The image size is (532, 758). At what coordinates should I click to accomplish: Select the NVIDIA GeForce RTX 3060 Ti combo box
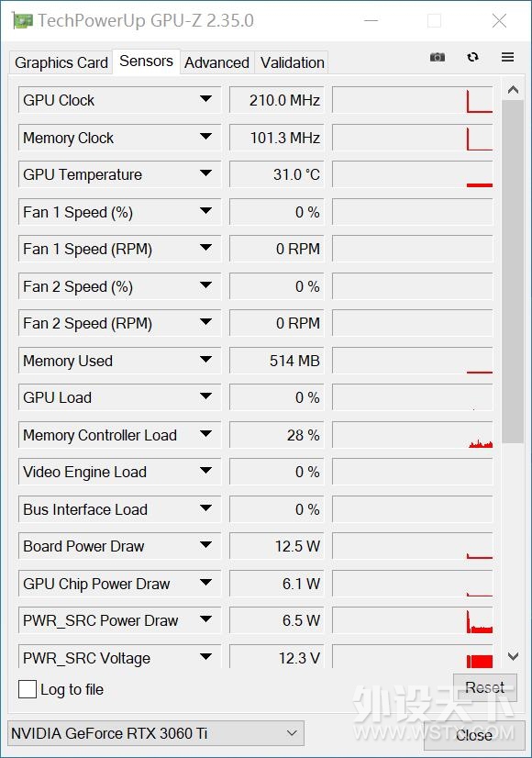click(x=156, y=733)
